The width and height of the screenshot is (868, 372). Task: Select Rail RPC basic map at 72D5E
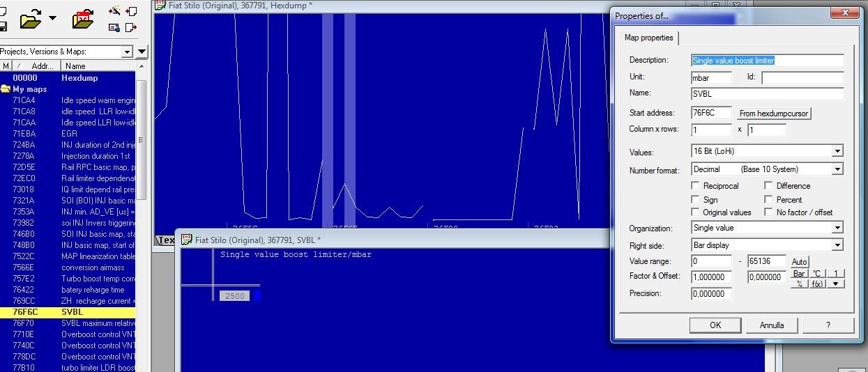tap(68, 167)
